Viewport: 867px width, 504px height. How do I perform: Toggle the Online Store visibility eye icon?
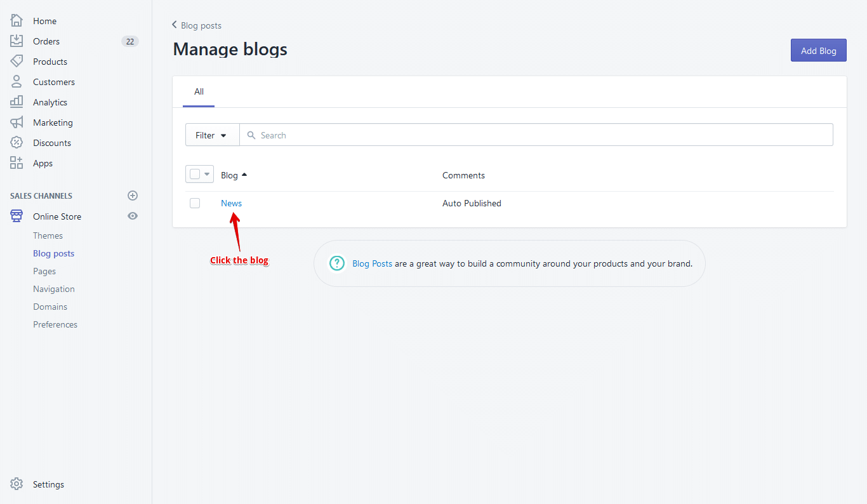coord(133,216)
